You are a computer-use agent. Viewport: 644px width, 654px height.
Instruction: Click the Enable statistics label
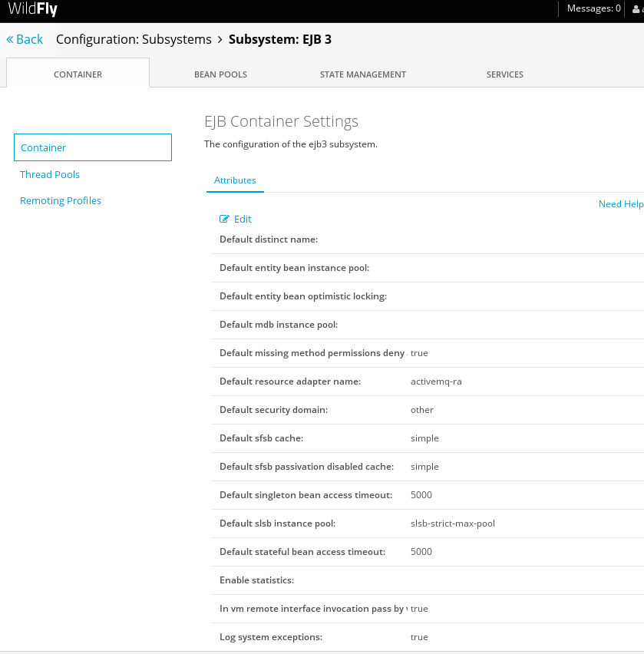(x=257, y=580)
